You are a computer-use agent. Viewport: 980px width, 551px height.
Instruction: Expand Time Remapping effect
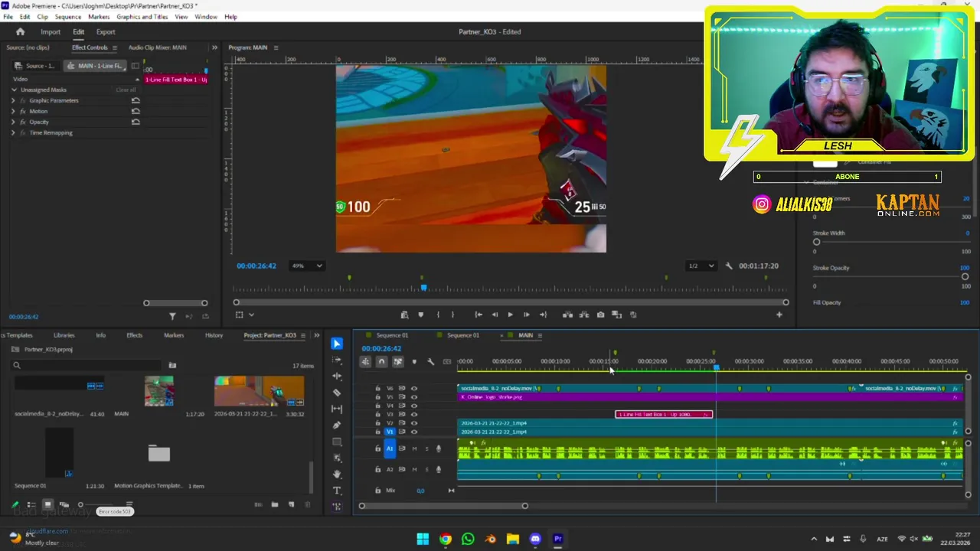[x=13, y=132]
